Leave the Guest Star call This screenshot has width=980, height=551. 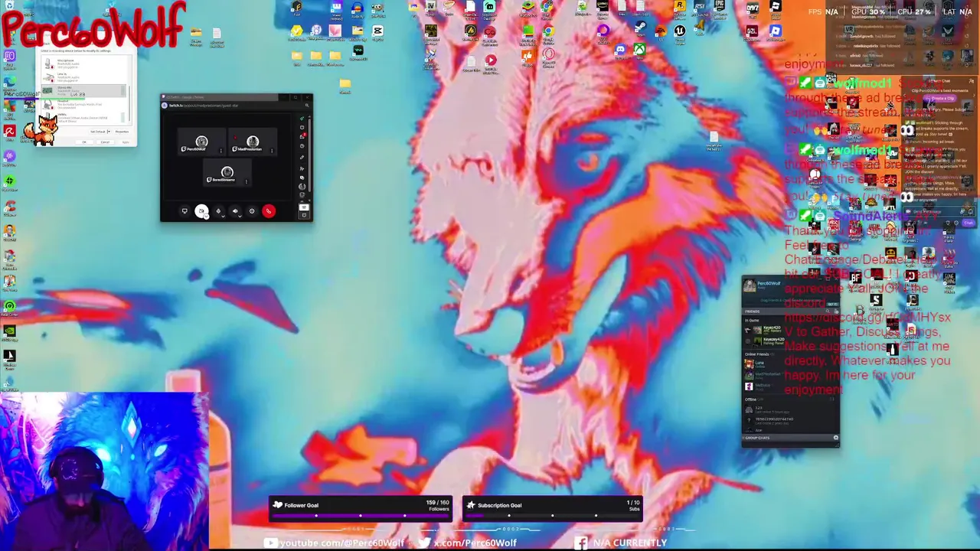269,211
